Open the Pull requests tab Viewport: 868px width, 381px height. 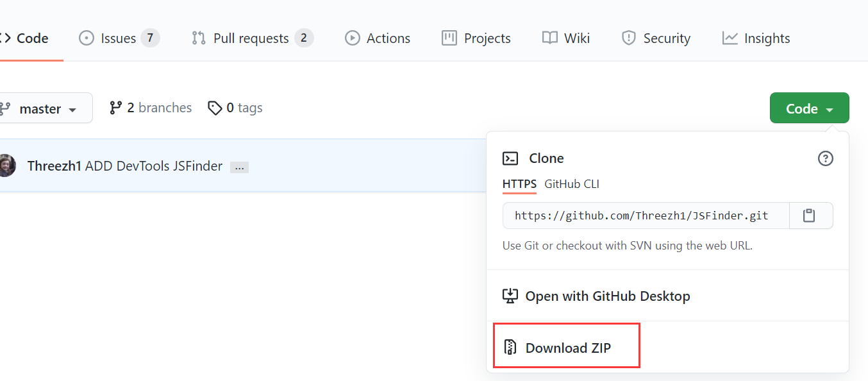pos(253,38)
